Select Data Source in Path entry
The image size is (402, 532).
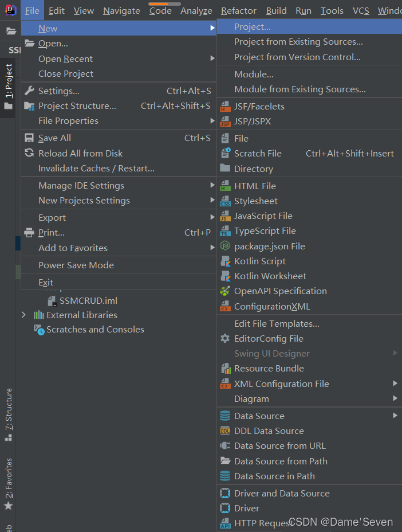point(309,476)
